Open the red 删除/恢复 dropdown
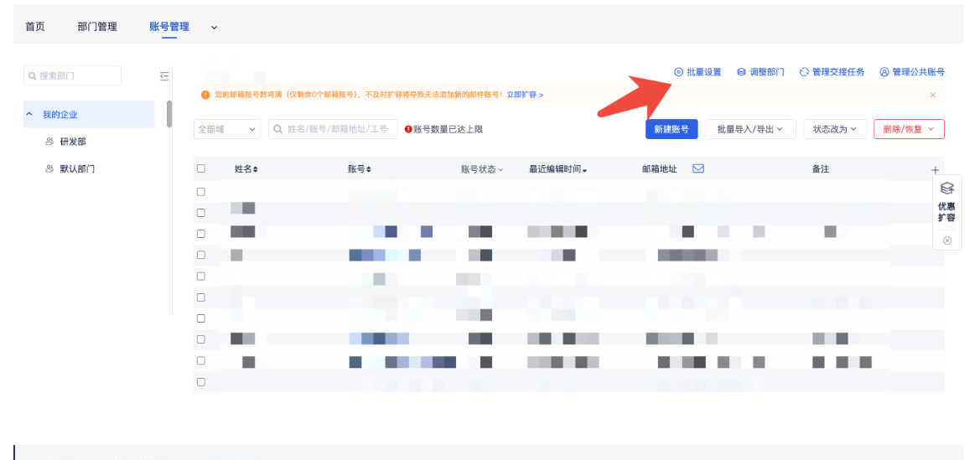This screenshot has width=980, height=460. coord(909,129)
